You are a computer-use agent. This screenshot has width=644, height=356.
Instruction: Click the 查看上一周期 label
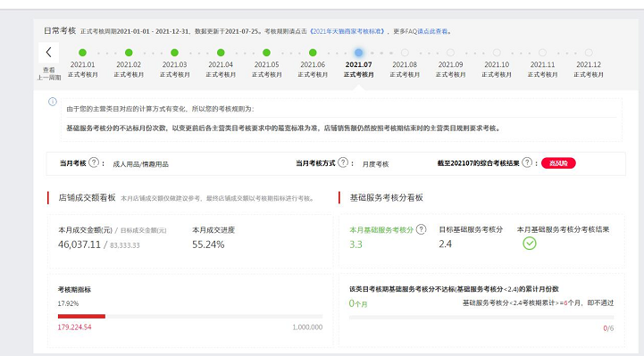point(49,73)
